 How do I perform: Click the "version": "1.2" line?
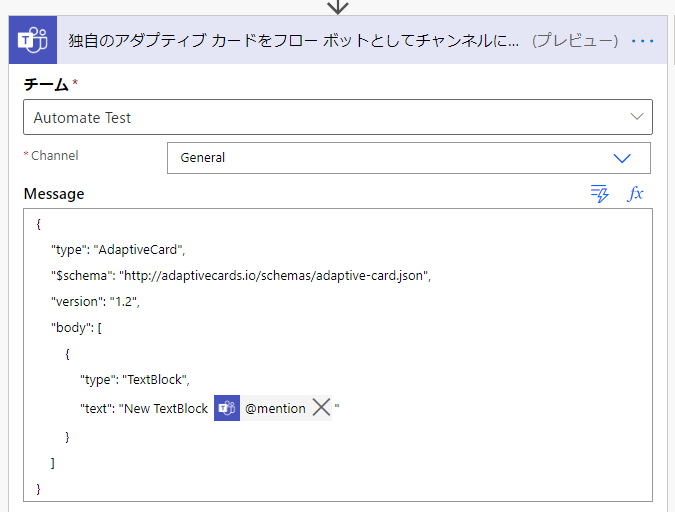click(96, 302)
